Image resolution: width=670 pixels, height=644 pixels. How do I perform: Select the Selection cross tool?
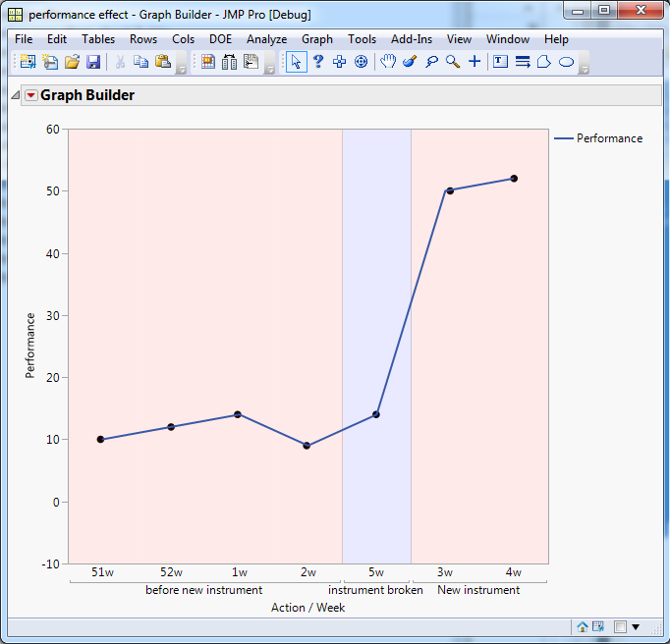coord(339,62)
